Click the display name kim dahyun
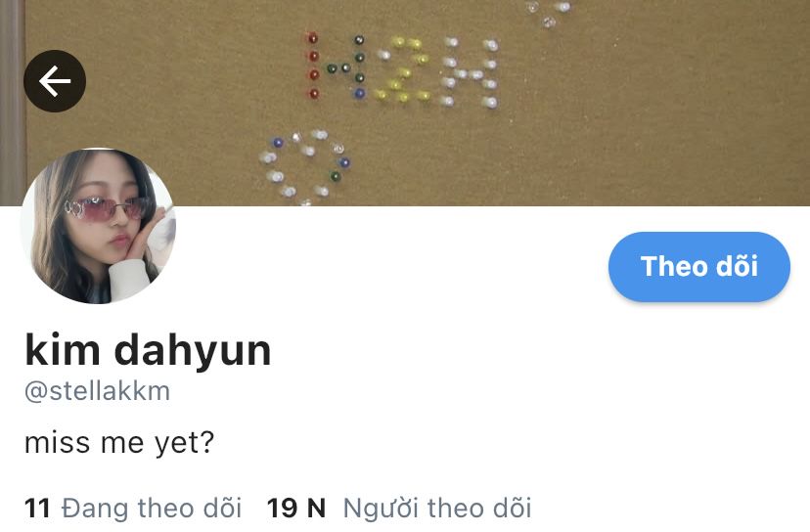810x532 pixels. coord(148,350)
